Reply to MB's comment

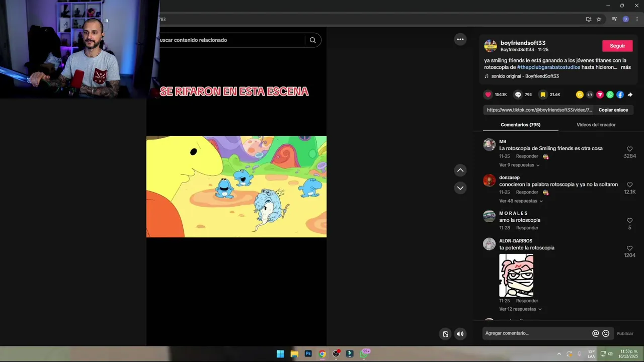(x=527, y=156)
